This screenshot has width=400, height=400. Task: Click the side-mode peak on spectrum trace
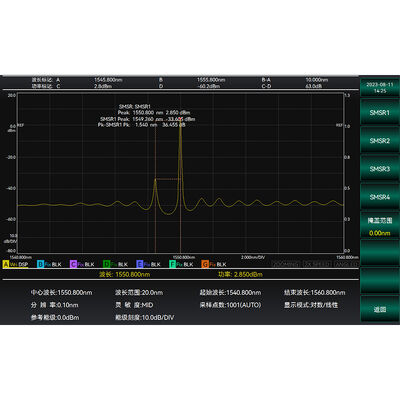(155, 180)
